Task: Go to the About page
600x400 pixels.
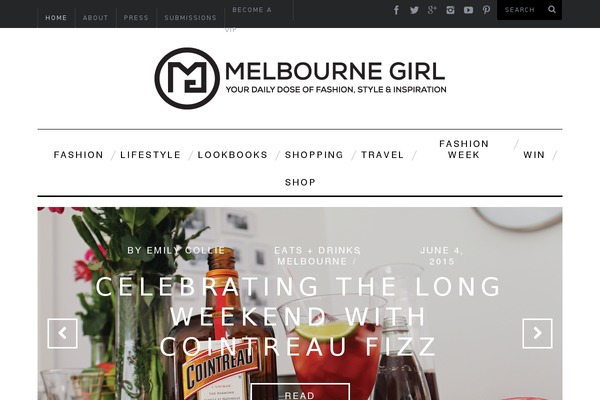Action: [95, 18]
